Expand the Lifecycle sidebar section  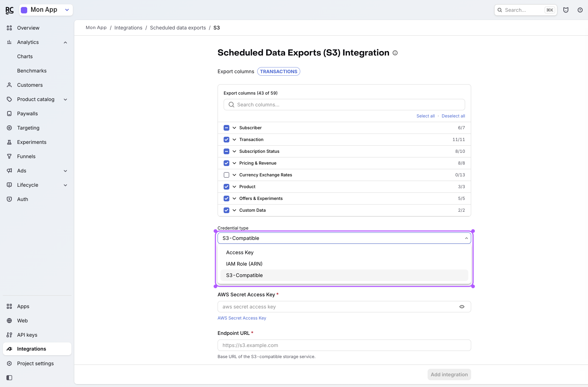(x=65, y=185)
